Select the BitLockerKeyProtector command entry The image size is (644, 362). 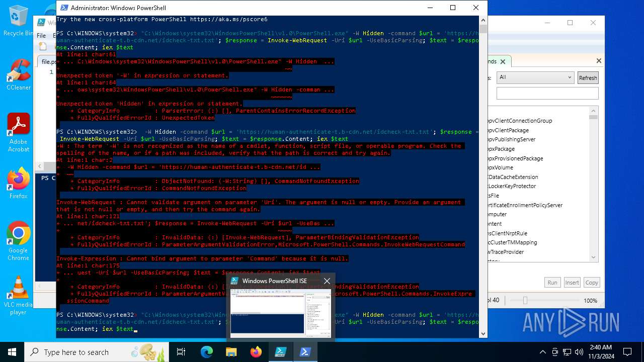(512, 186)
